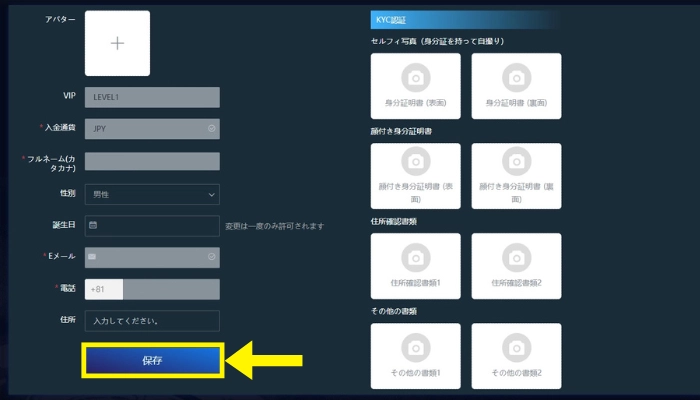Image resolution: width=700 pixels, height=400 pixels.
Task: Click the 住所 address input field
Action: click(152, 321)
